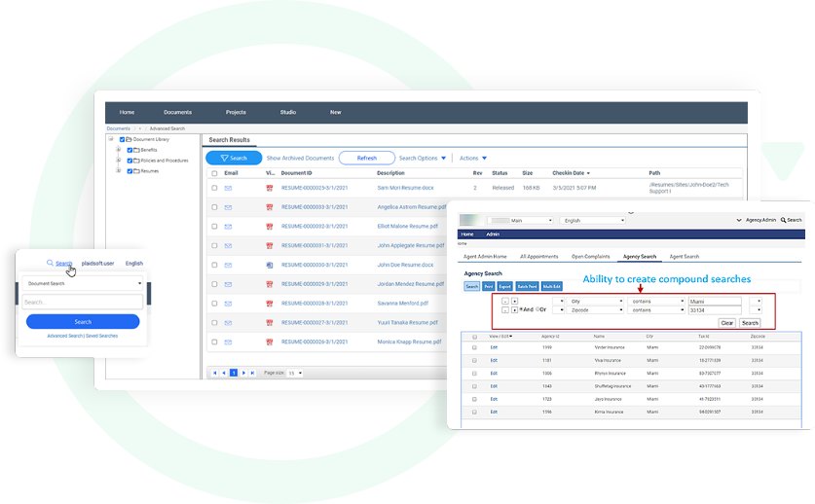Open the Advanced Search link
The image size is (815, 504).
65,336
